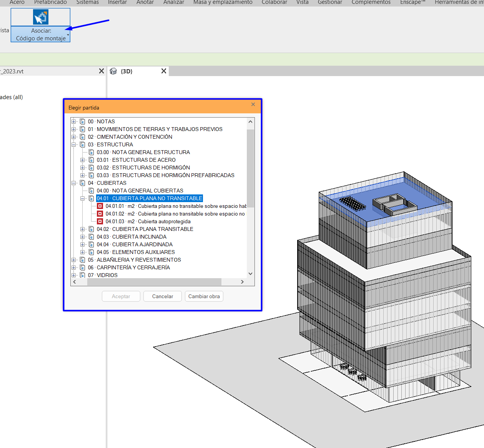Select 04.00 · NOTA GENERAL CUBIERTAS row
484x448 pixels.
tap(140, 191)
